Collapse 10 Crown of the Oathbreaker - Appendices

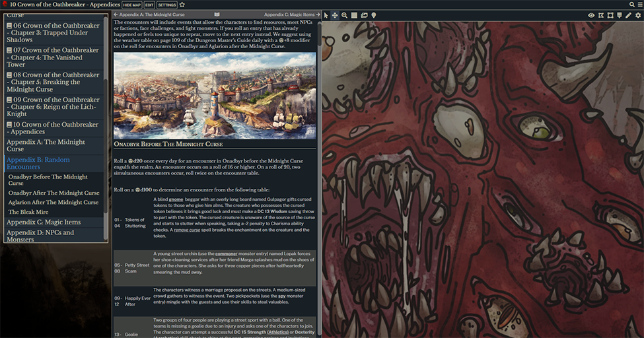[10, 125]
